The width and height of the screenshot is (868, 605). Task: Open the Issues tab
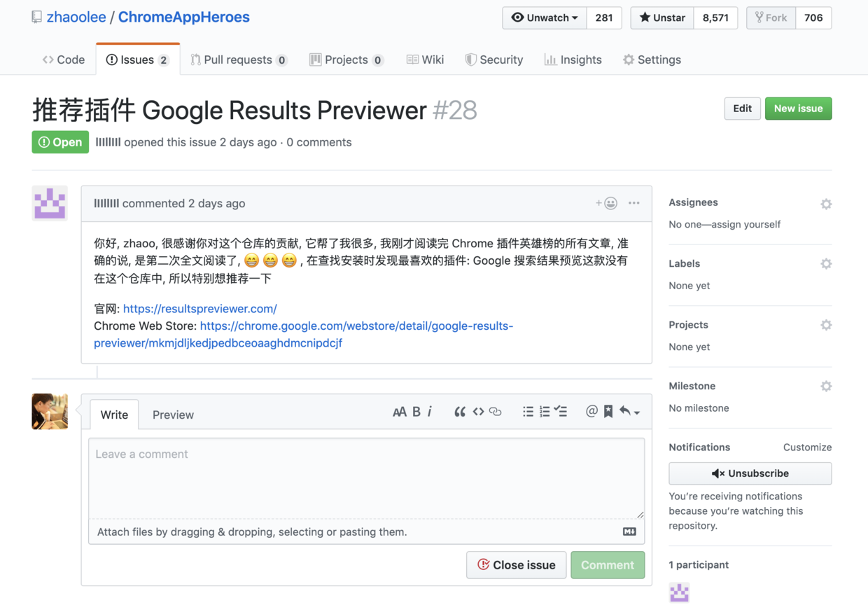[x=137, y=60]
